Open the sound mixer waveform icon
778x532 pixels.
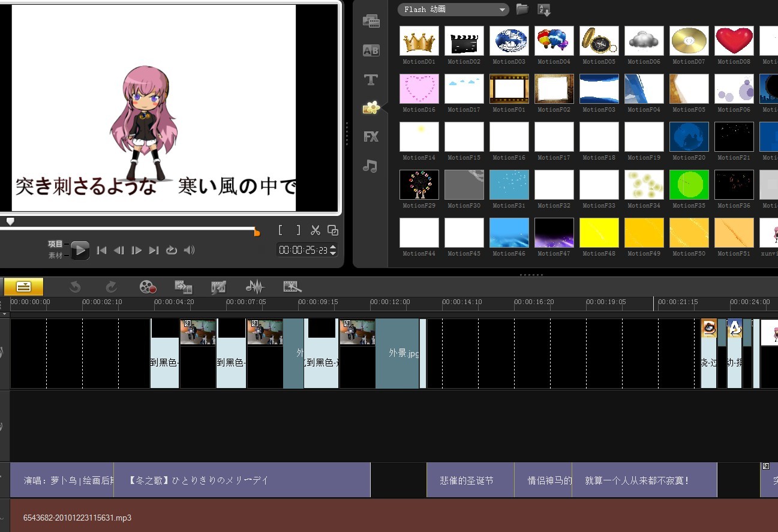(255, 287)
